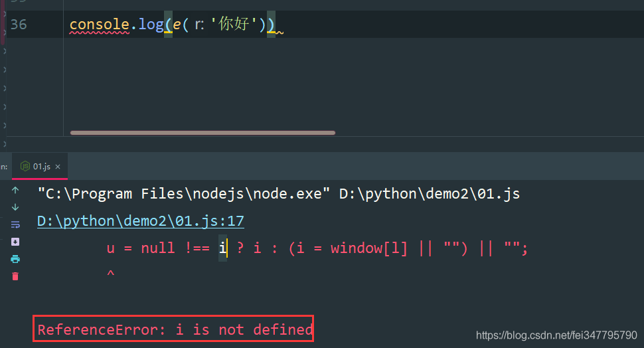Image resolution: width=644 pixels, height=348 pixels.
Task: Click the Node.js icon on 01.js tab
Action: [x=25, y=166]
